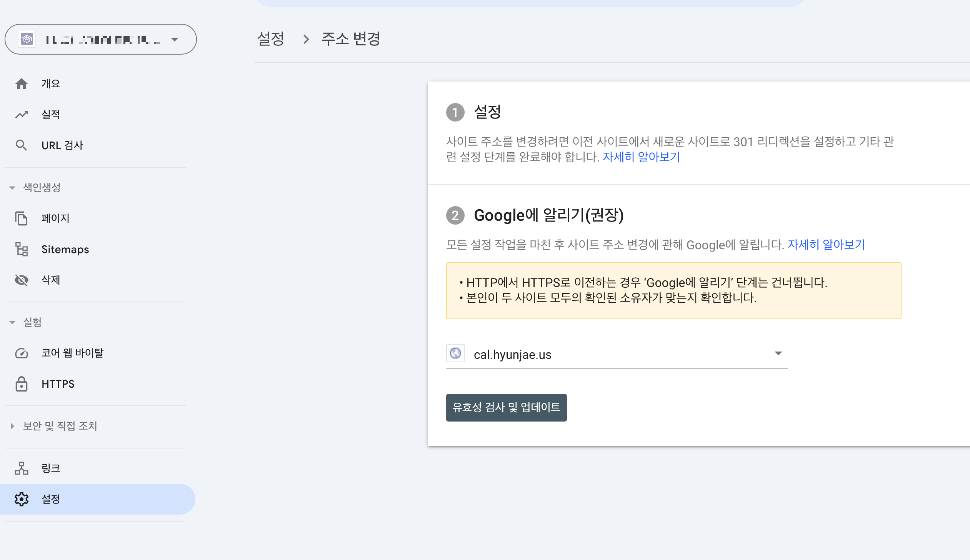Image resolution: width=970 pixels, height=560 pixels.
Task: Select the 실적 performance report
Action: pos(50,114)
